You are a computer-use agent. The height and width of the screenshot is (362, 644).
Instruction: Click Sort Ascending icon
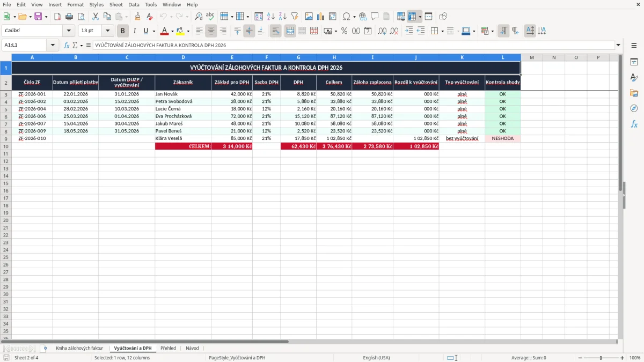point(271,17)
